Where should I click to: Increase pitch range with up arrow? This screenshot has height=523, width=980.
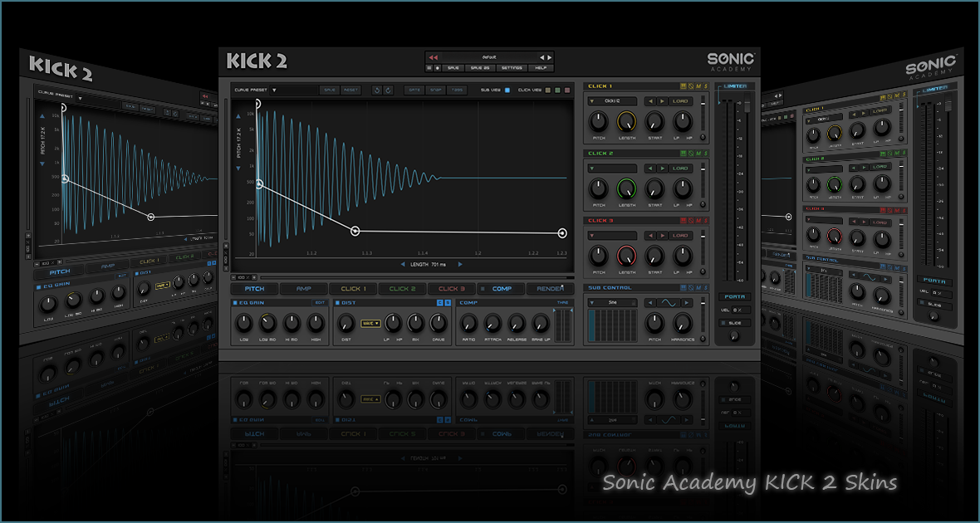[x=238, y=116]
